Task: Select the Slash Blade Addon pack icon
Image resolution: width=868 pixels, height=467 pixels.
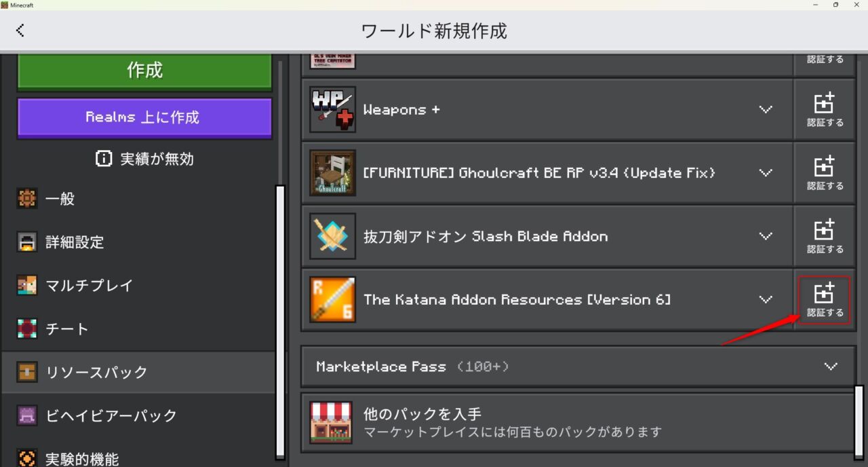Action: (x=332, y=236)
